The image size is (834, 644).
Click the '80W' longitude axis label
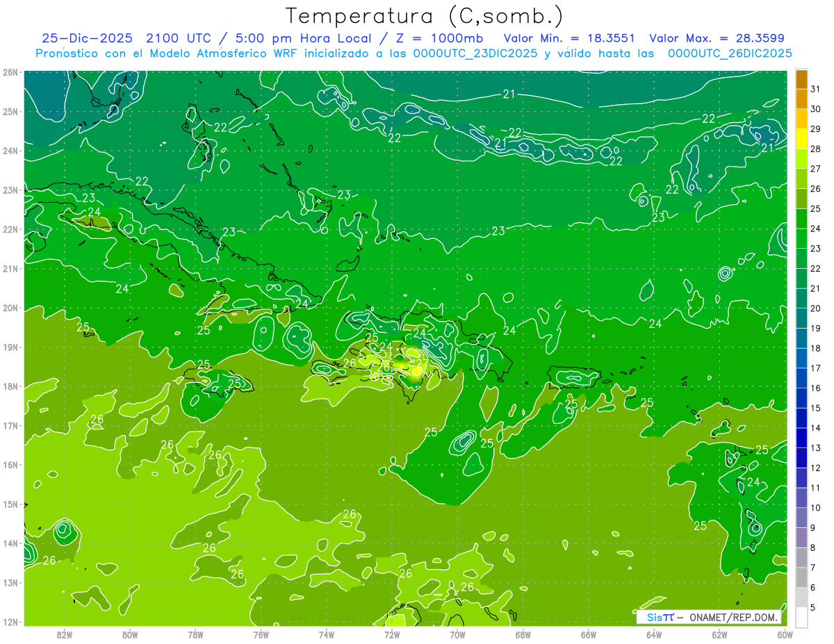pos(130,634)
